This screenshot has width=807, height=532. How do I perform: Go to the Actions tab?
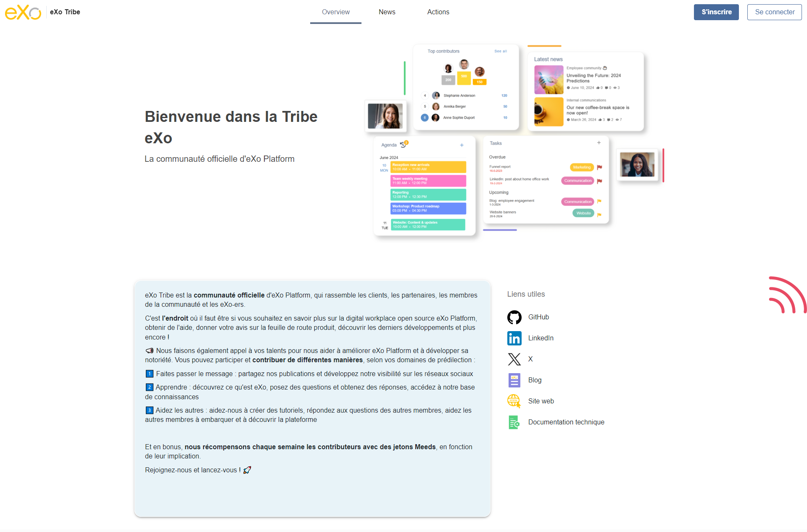[438, 12]
